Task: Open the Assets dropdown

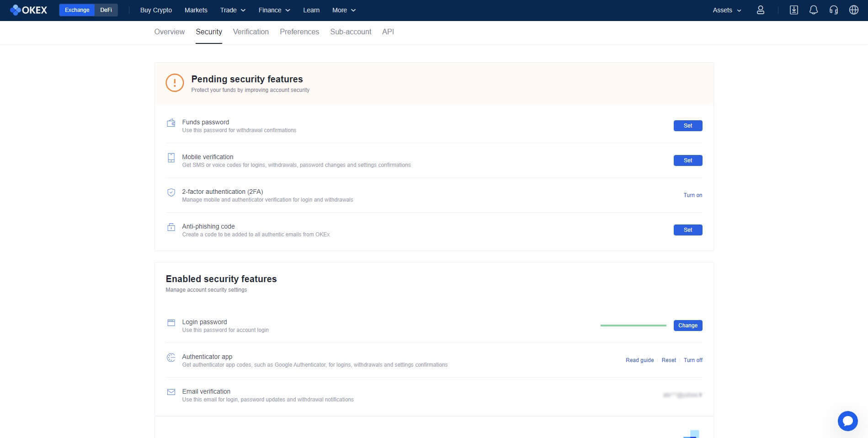Action: (727, 10)
